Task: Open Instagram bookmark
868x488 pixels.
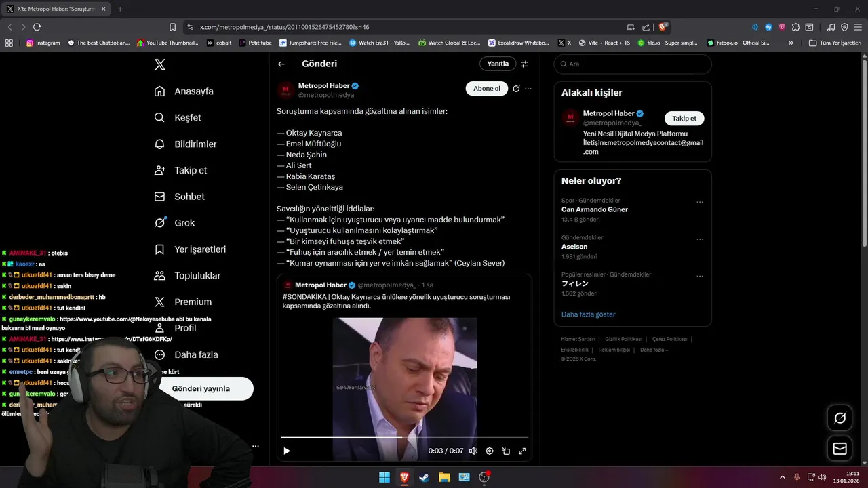Action: click(x=43, y=43)
